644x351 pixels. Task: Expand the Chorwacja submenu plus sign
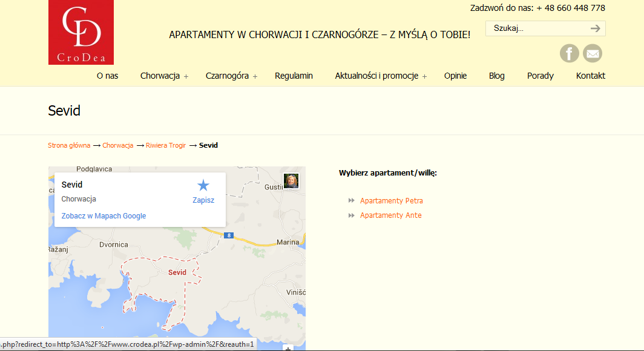186,76
